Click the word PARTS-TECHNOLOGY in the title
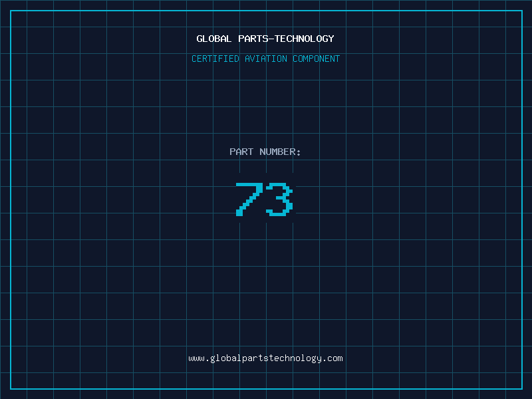 (x=285, y=39)
